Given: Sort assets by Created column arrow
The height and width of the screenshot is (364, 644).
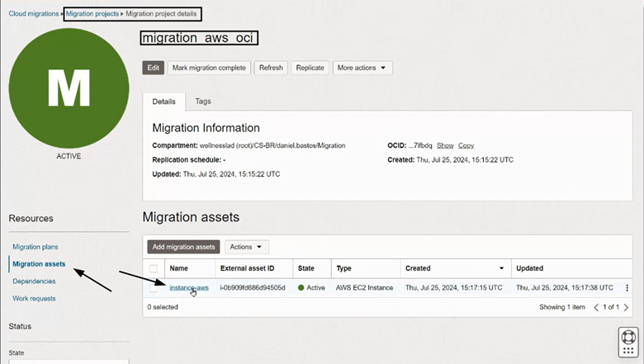Looking at the screenshot, I should pos(501,268).
